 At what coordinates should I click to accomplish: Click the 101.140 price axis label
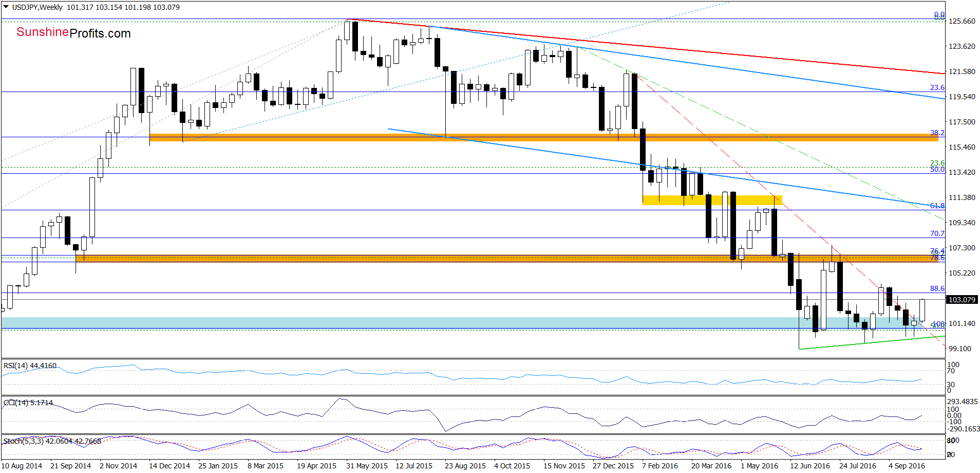tap(962, 323)
